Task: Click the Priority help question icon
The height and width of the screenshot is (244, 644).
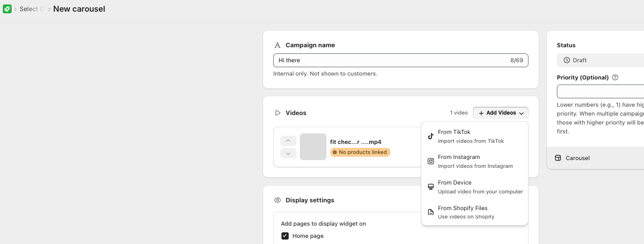Action: 615,77
